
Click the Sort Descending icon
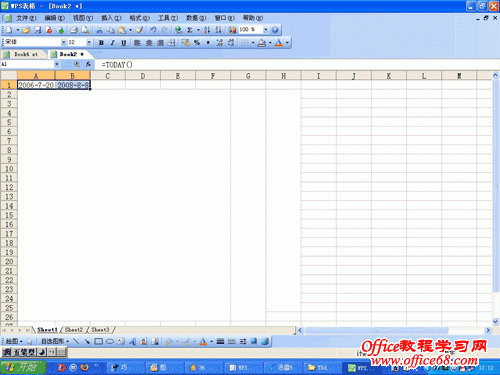click(218, 30)
